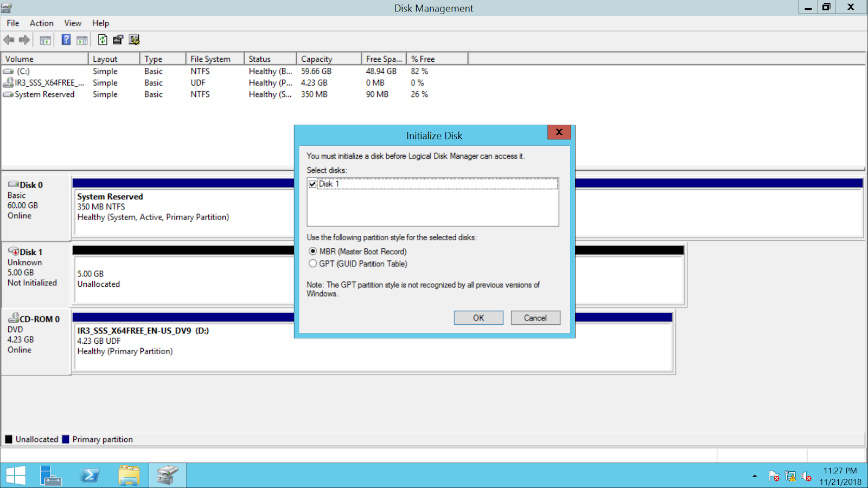This screenshot has width=868, height=488.
Task: Uncheck the Disk 1 checkbox
Action: [x=313, y=183]
